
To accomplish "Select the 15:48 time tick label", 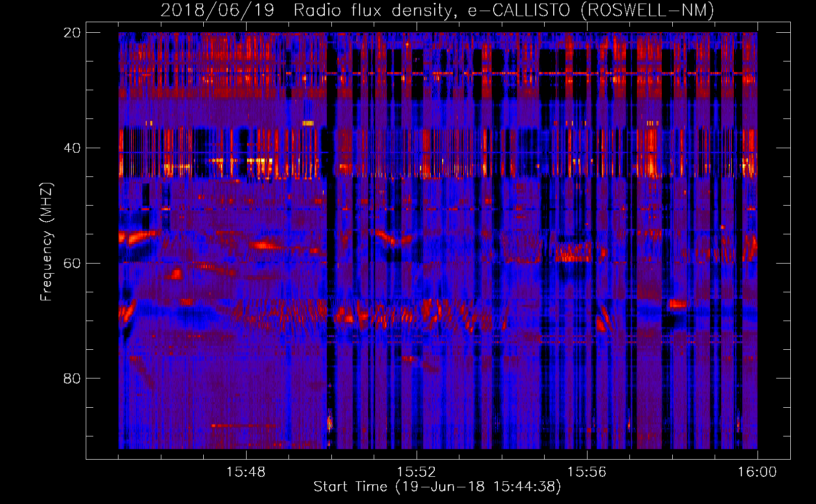I will coord(246,472).
